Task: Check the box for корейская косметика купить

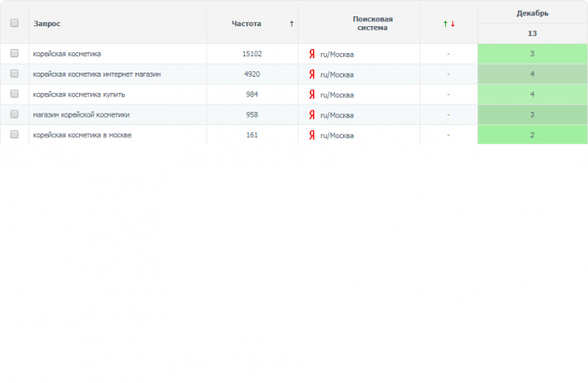Action: 14,94
